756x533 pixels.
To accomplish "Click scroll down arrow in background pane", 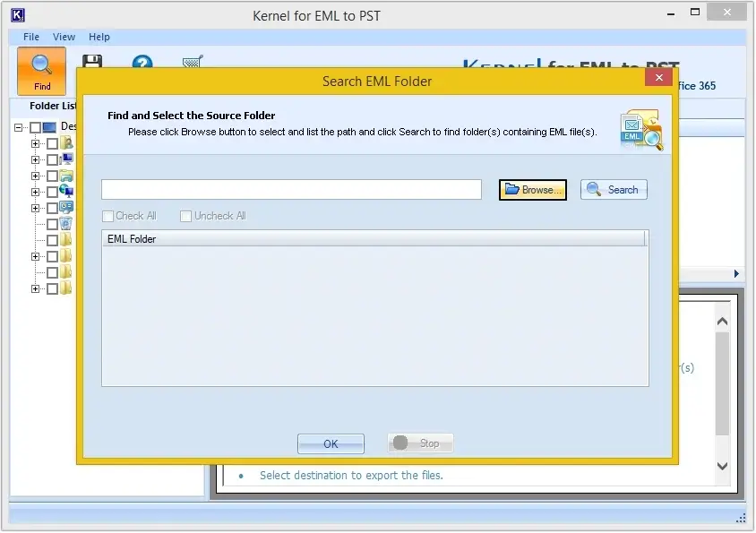I will click(722, 466).
